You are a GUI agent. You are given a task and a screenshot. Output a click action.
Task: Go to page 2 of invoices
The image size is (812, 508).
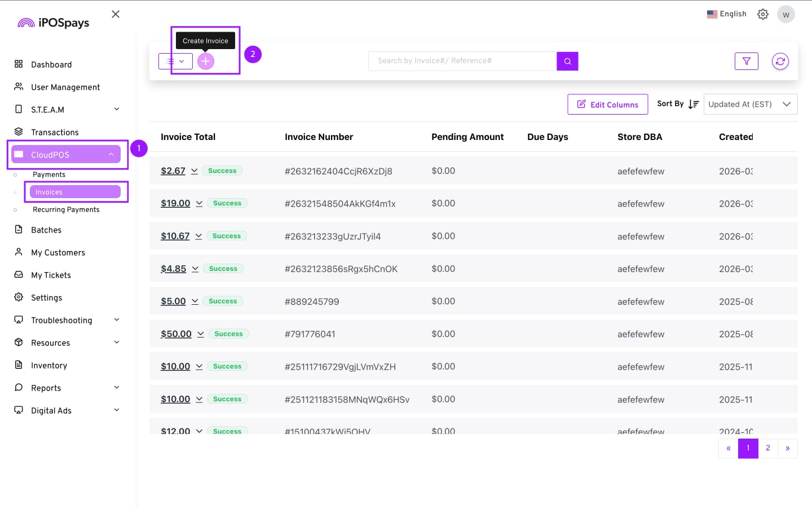point(767,448)
